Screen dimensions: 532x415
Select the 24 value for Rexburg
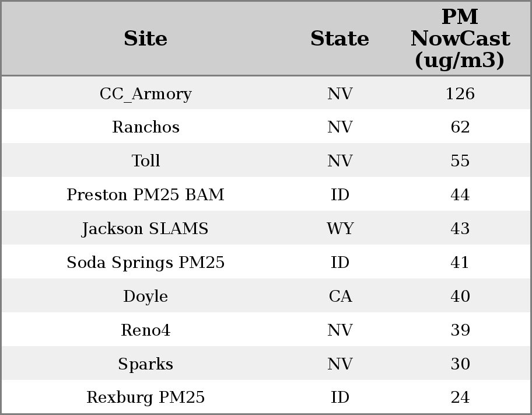tap(460, 397)
